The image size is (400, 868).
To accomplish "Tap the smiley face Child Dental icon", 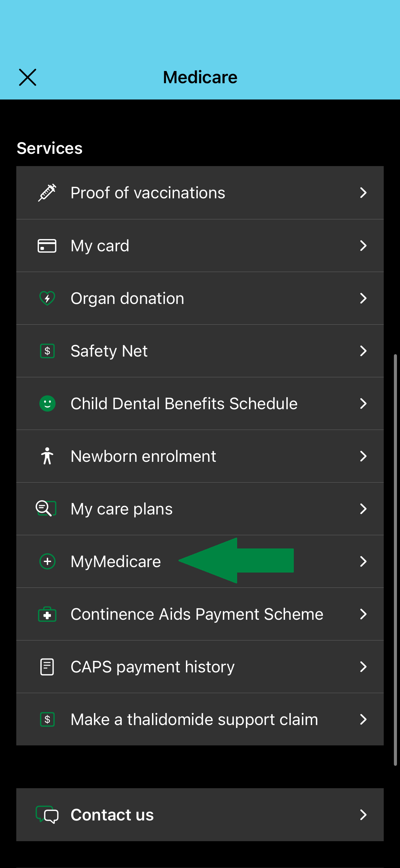I will 47,403.
